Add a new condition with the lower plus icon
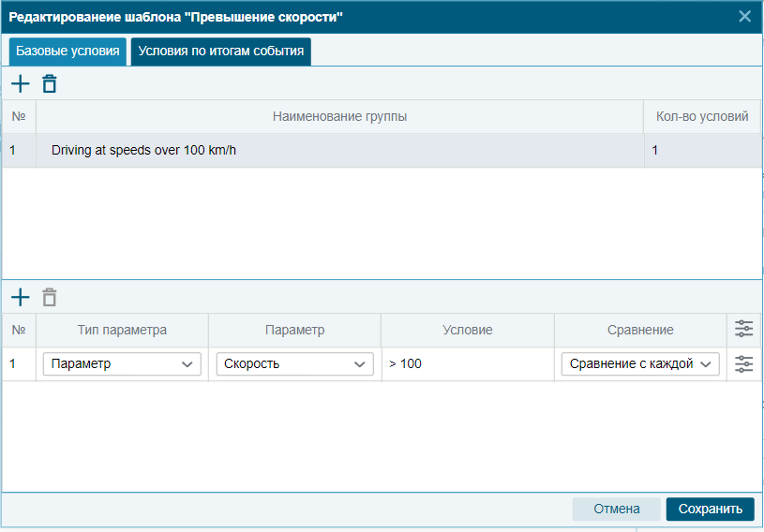Image resolution: width=764 pixels, height=532 pixels. point(20,298)
